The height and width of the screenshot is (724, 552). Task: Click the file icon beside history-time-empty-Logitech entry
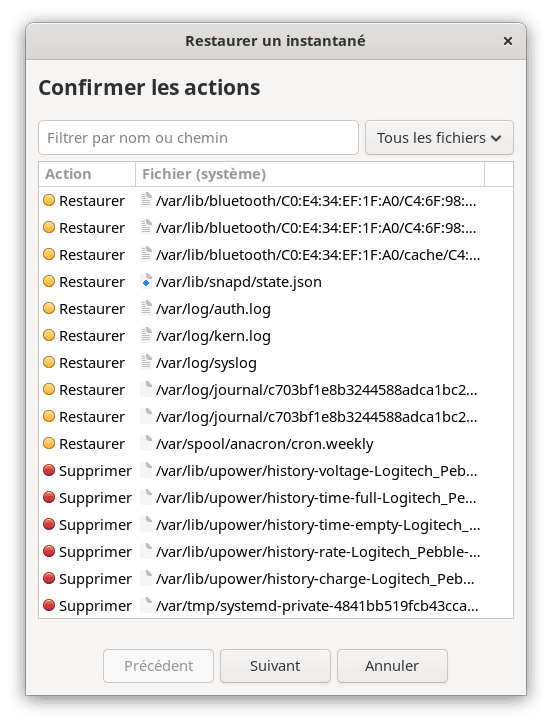[146, 525]
